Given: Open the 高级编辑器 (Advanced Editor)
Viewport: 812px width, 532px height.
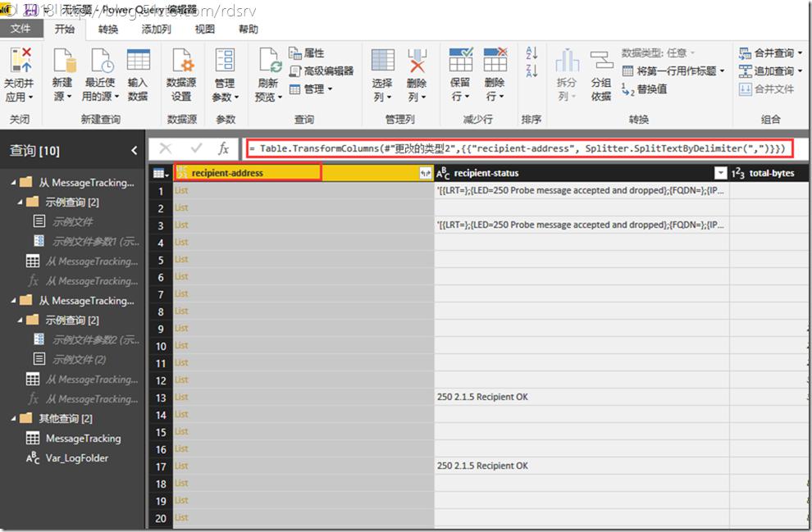Looking at the screenshot, I should point(322,70).
